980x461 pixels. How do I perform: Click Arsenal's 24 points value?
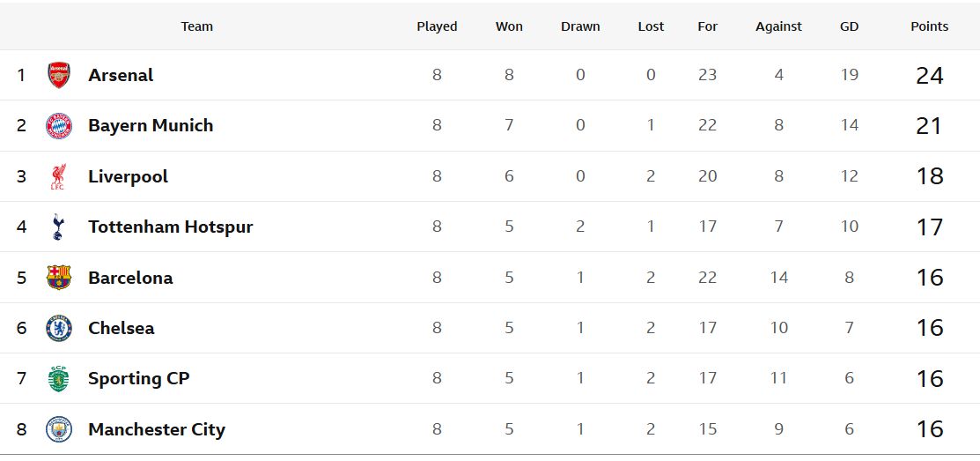coord(929,76)
